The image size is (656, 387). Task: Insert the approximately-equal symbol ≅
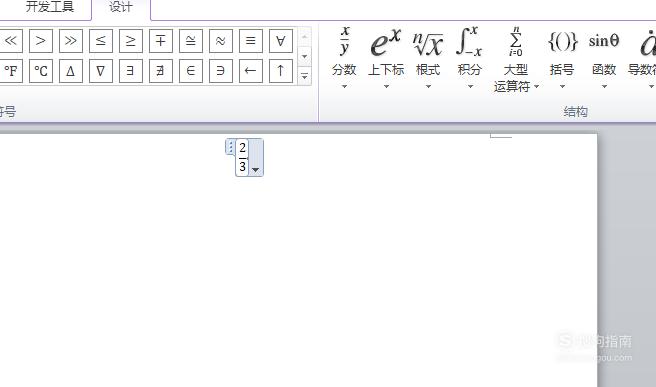191,41
